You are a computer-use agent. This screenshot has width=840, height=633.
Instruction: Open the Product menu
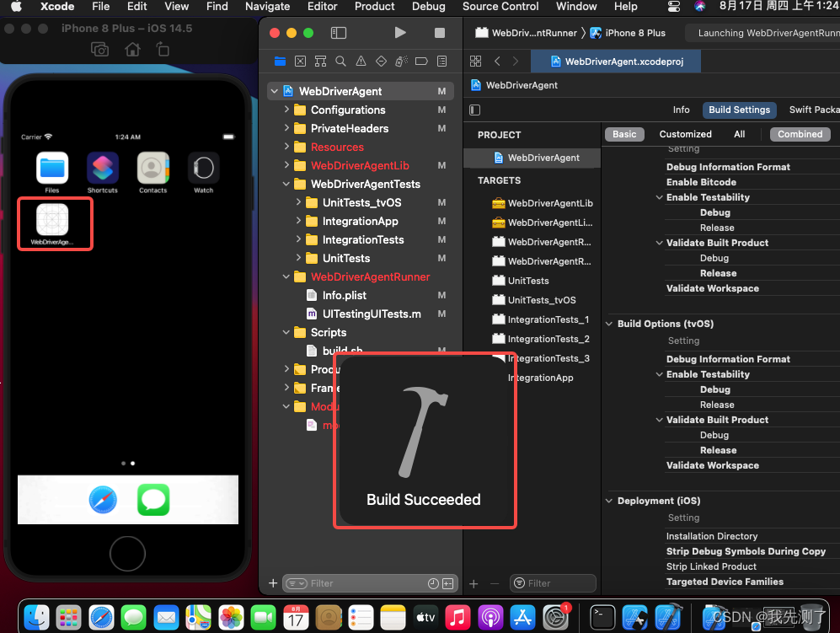pos(374,7)
